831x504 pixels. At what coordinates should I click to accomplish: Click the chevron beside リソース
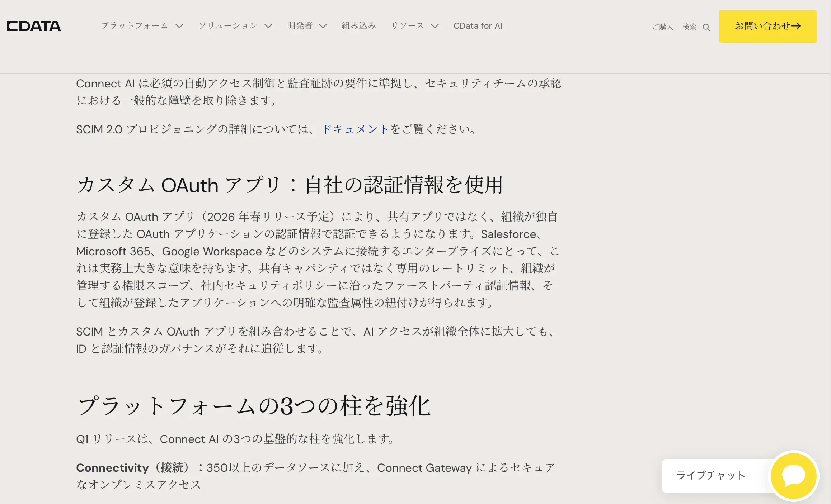coord(436,26)
